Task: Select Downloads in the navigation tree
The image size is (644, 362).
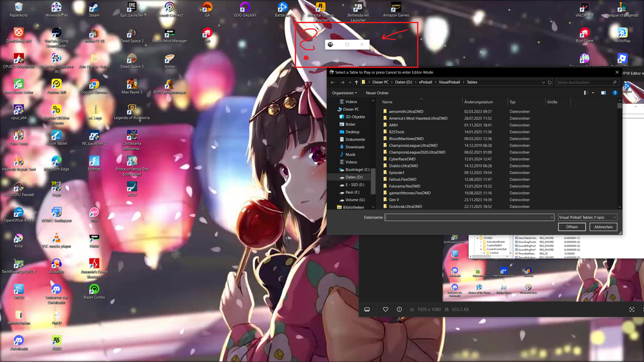Action: click(x=355, y=147)
